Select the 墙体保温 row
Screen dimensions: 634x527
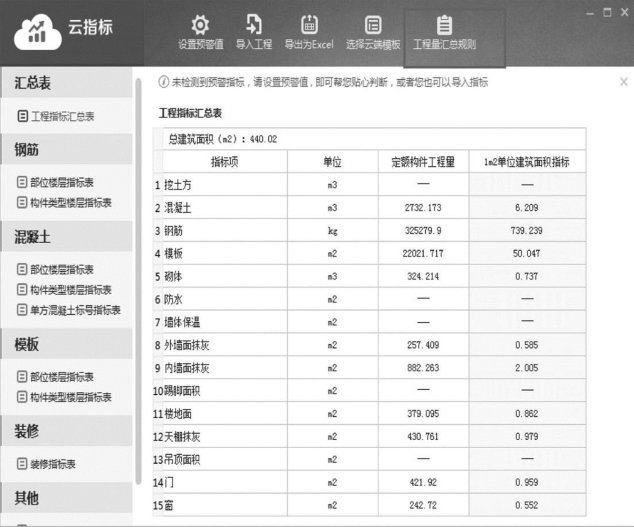369,322
